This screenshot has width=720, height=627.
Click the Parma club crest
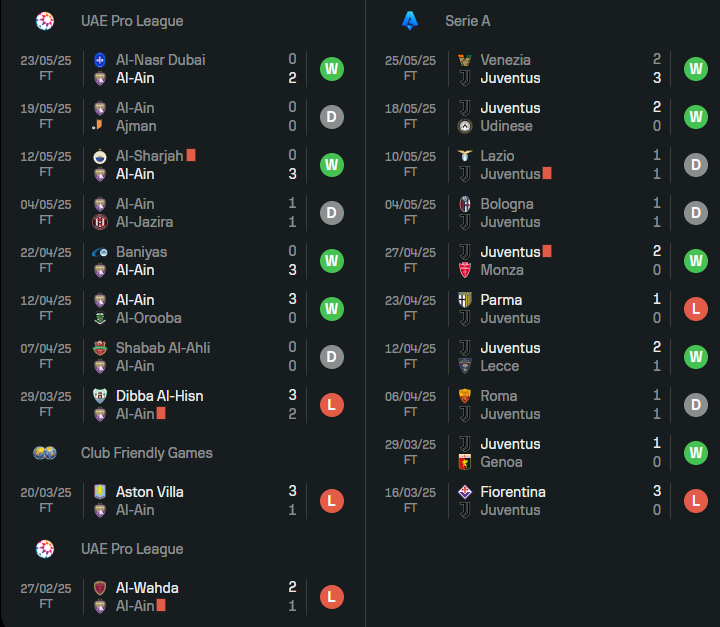click(x=465, y=299)
